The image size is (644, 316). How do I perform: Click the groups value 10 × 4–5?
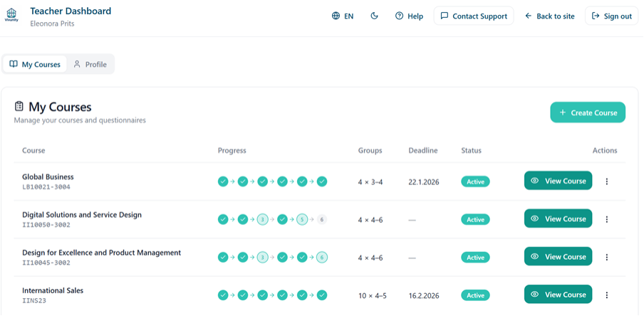click(373, 295)
